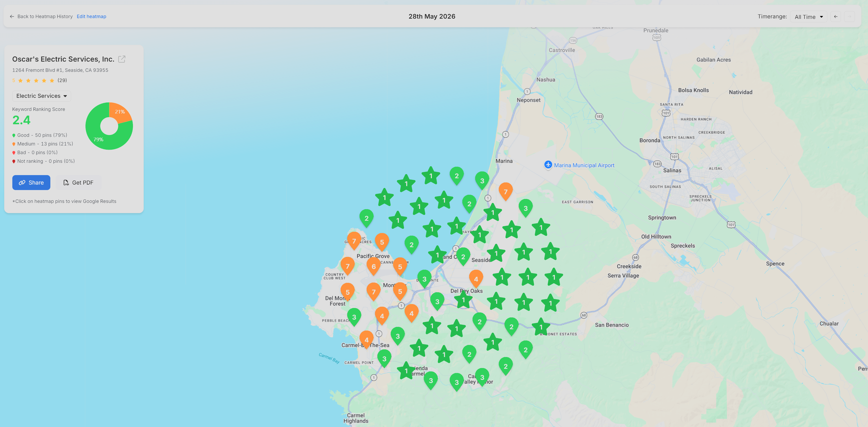
Task: Select the star 1 pin right of Seaside label
Action: [496, 253]
